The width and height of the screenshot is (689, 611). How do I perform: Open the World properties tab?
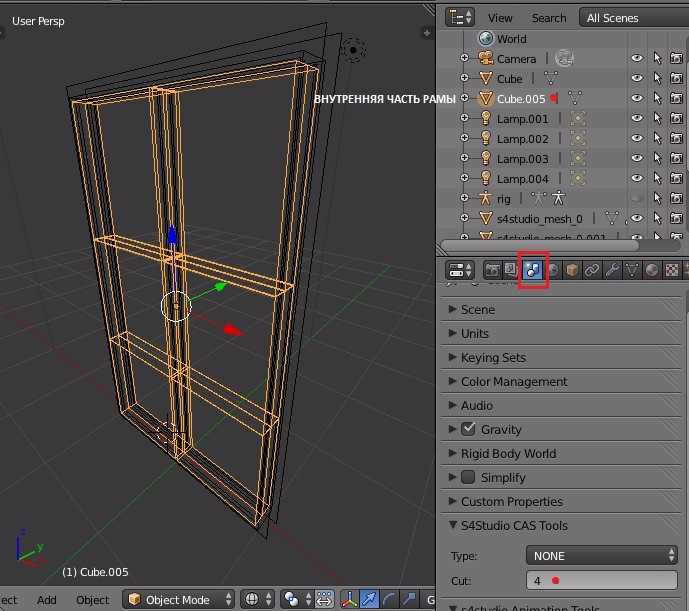pyautogui.click(x=553, y=270)
